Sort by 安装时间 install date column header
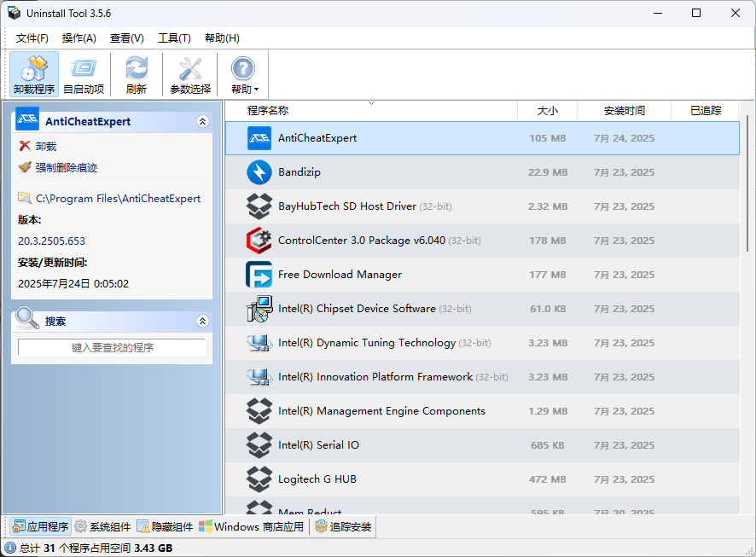The image size is (756, 557). point(624,111)
